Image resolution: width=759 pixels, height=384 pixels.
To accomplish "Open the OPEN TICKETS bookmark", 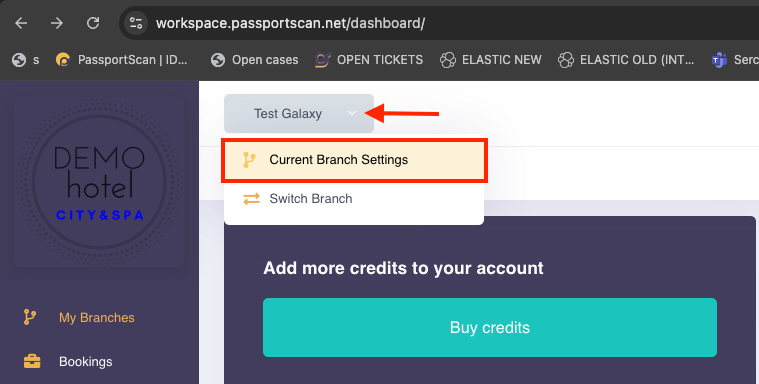I will click(369, 60).
